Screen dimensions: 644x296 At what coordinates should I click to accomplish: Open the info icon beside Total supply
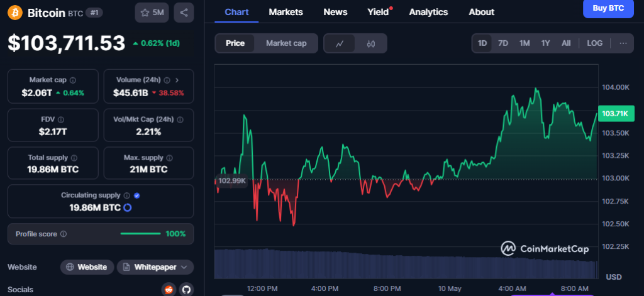click(x=74, y=158)
